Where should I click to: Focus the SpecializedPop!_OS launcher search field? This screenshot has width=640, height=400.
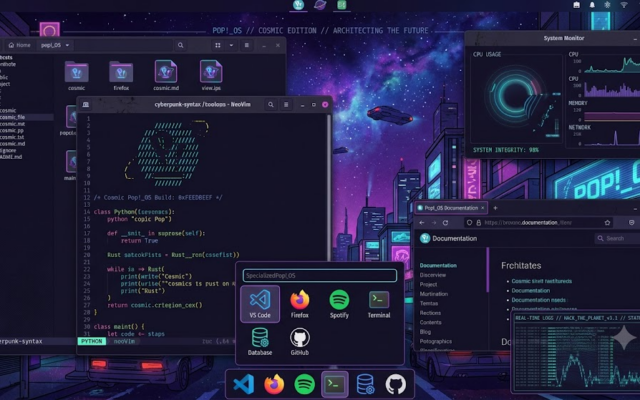click(320, 276)
